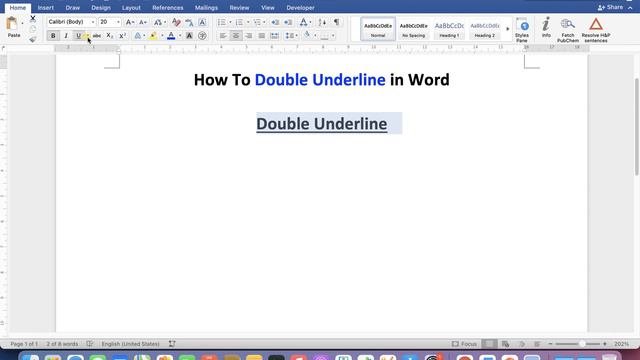The width and height of the screenshot is (640, 360).
Task: Open the underline style dropdown arrow
Action: (x=88, y=36)
